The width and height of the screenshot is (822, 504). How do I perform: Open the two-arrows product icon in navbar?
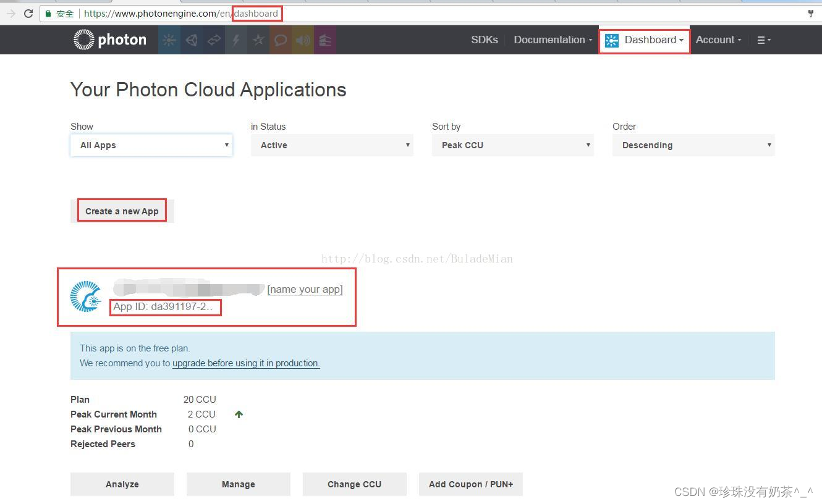(x=214, y=40)
